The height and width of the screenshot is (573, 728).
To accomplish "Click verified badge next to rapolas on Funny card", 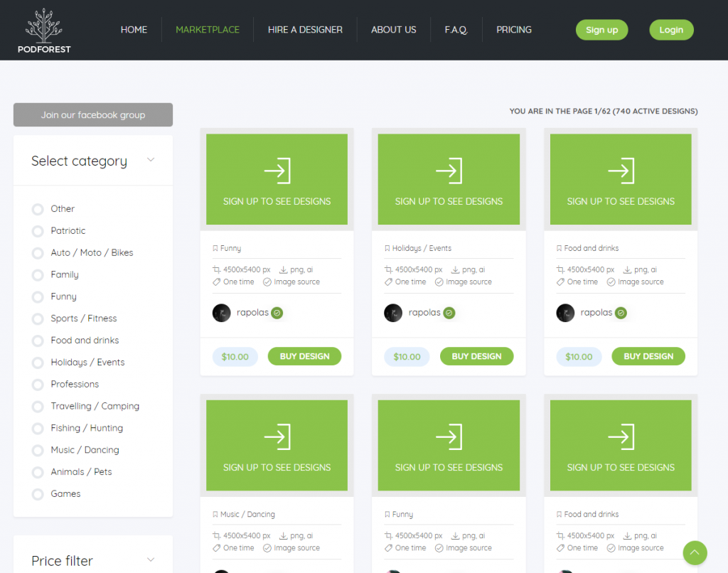I will [x=277, y=313].
